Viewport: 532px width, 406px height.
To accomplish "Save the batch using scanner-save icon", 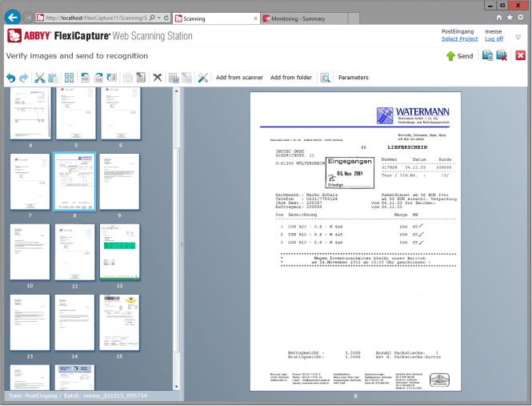I will click(x=487, y=55).
